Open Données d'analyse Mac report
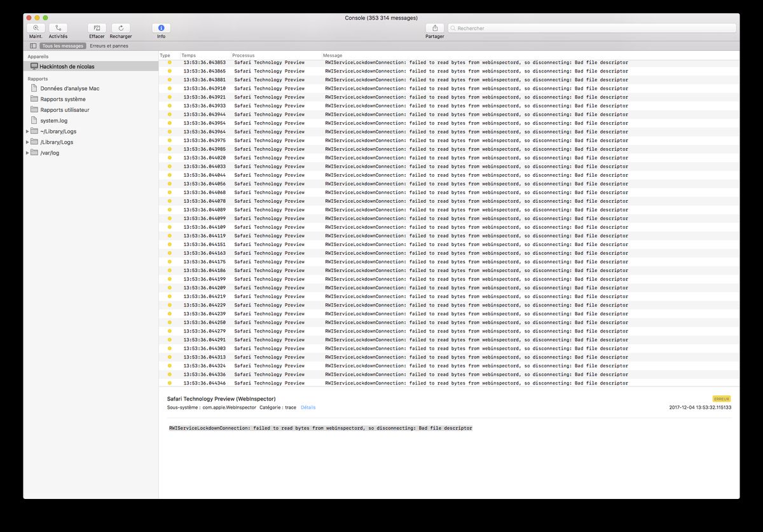Viewport: 763px width, 532px height. (x=69, y=88)
